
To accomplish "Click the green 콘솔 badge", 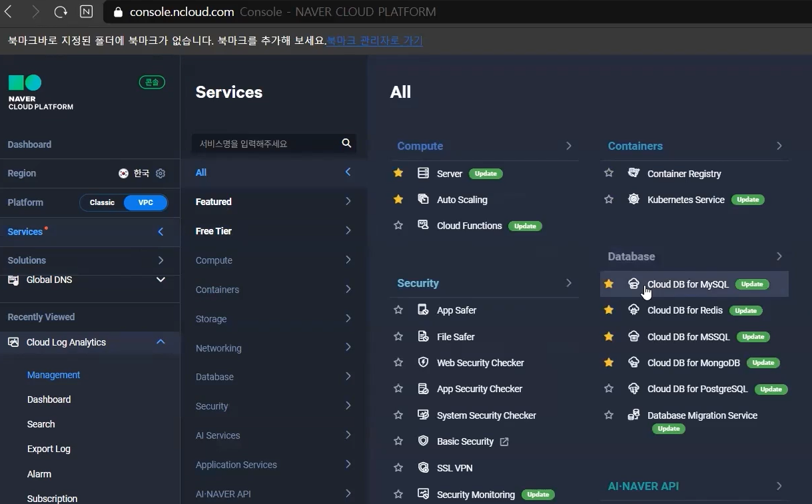I will 152,82.
